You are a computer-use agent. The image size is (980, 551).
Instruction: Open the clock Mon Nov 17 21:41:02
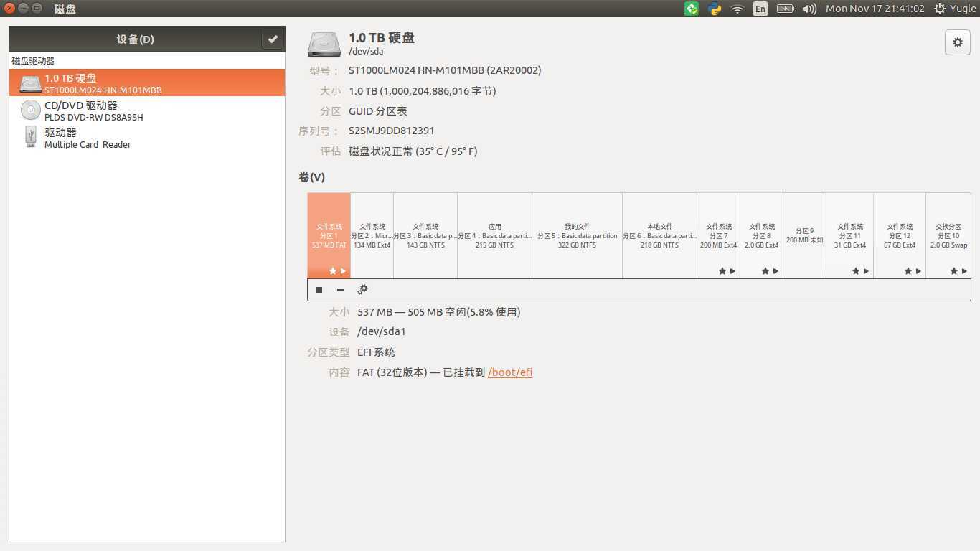tap(875, 9)
